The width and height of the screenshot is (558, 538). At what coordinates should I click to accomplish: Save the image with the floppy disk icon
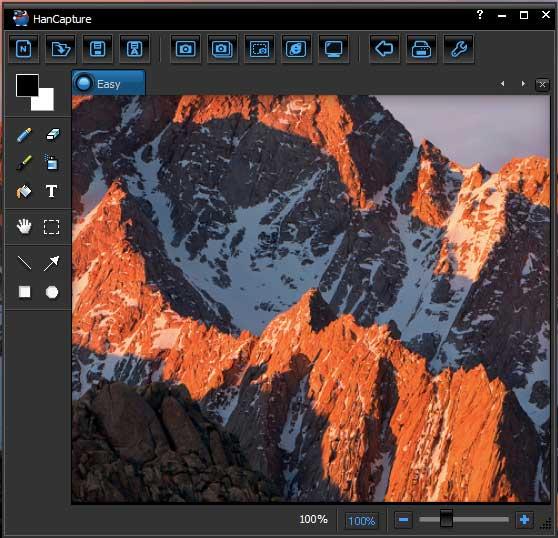coord(98,49)
